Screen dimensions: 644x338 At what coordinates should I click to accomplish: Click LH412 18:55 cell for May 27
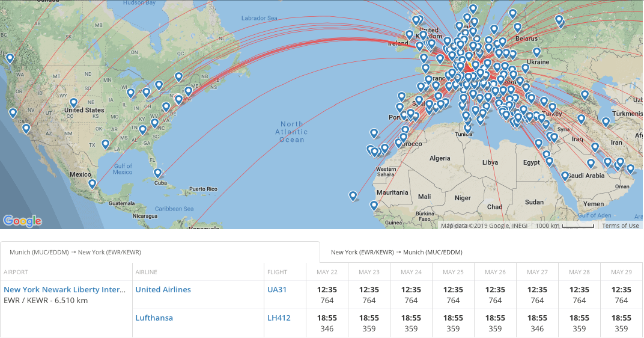point(537,323)
